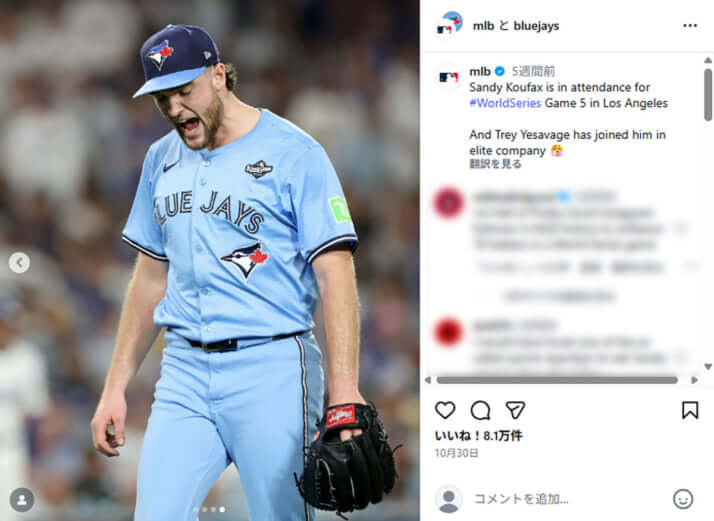Like the post with heart icon
The width and height of the screenshot is (714, 521).
pos(445,410)
